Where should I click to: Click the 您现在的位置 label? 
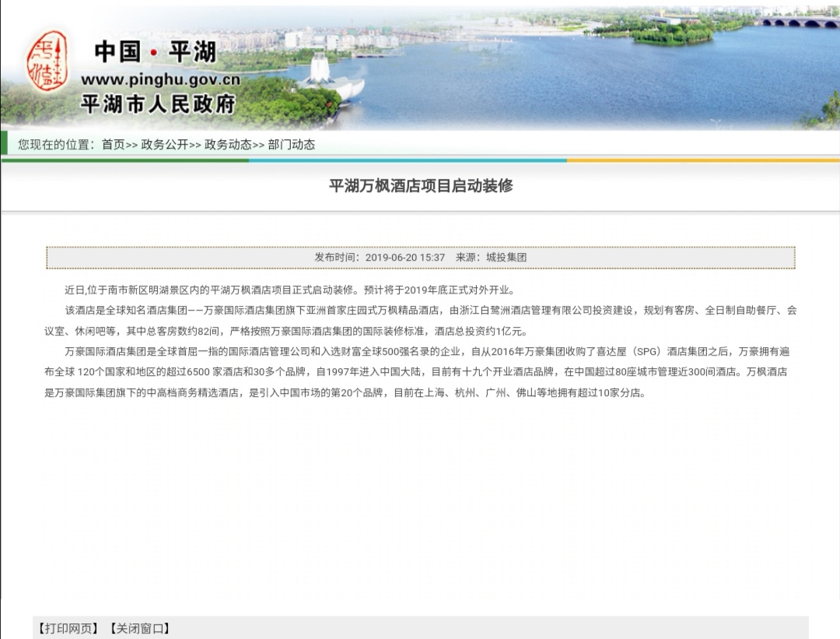(x=56, y=144)
